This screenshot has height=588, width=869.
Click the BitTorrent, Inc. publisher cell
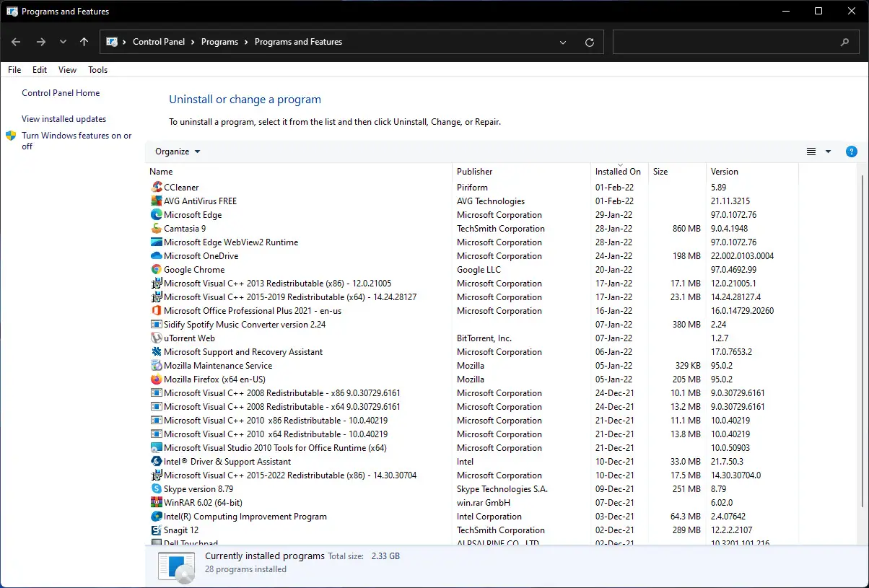tap(484, 338)
